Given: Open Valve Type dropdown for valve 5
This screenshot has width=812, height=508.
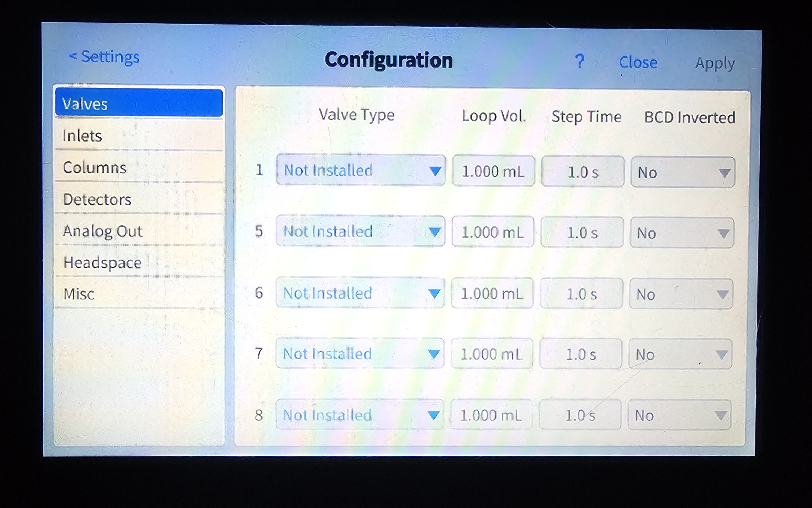Looking at the screenshot, I should [361, 231].
